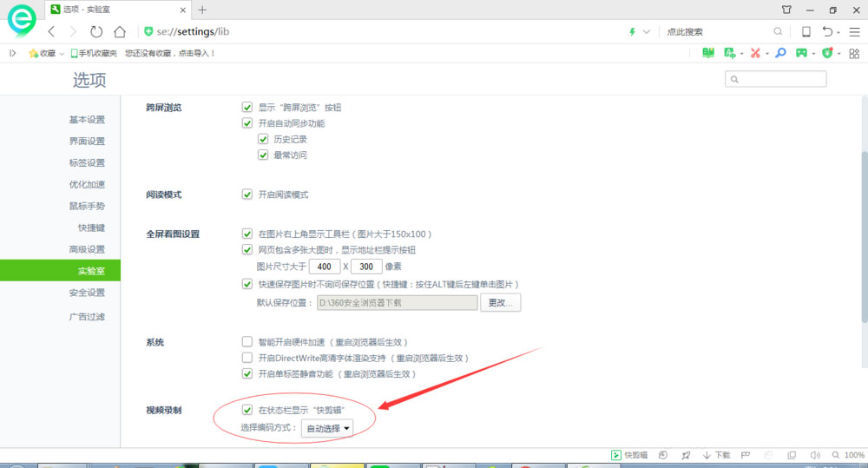This screenshot has width=868, height=468.
Task: Open 优化加速 in sidebar
Action: (87, 184)
